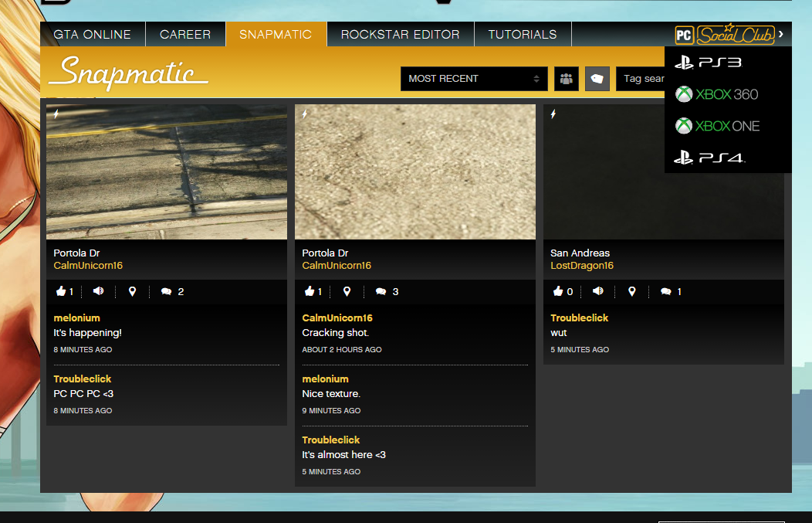Image resolution: width=812 pixels, height=523 pixels.
Task: Go to the Tutorials tab
Action: point(523,34)
